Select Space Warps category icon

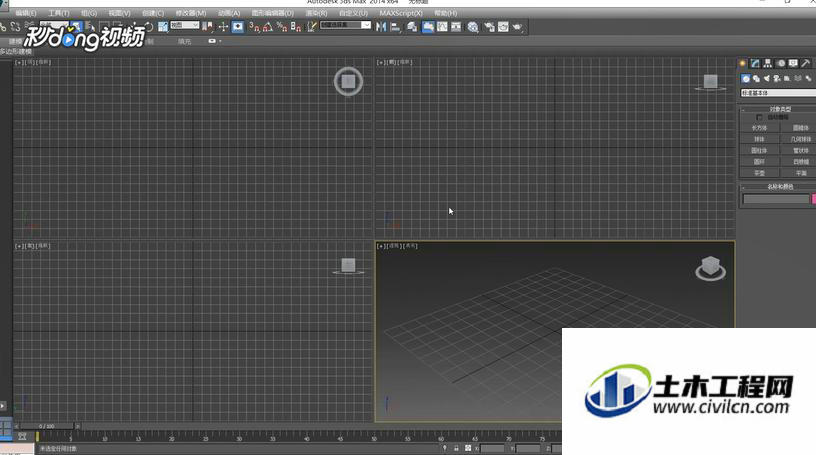798,79
